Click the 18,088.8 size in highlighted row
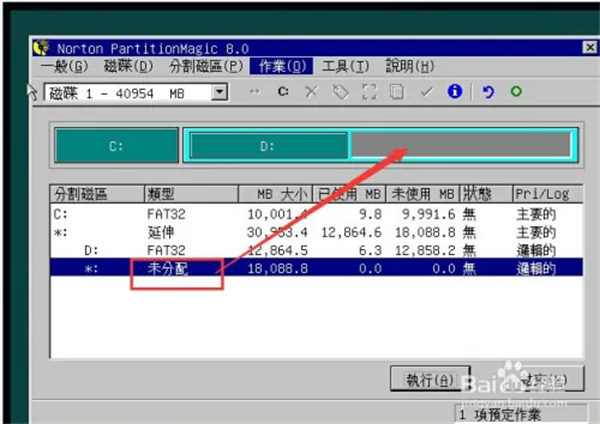 [278, 268]
